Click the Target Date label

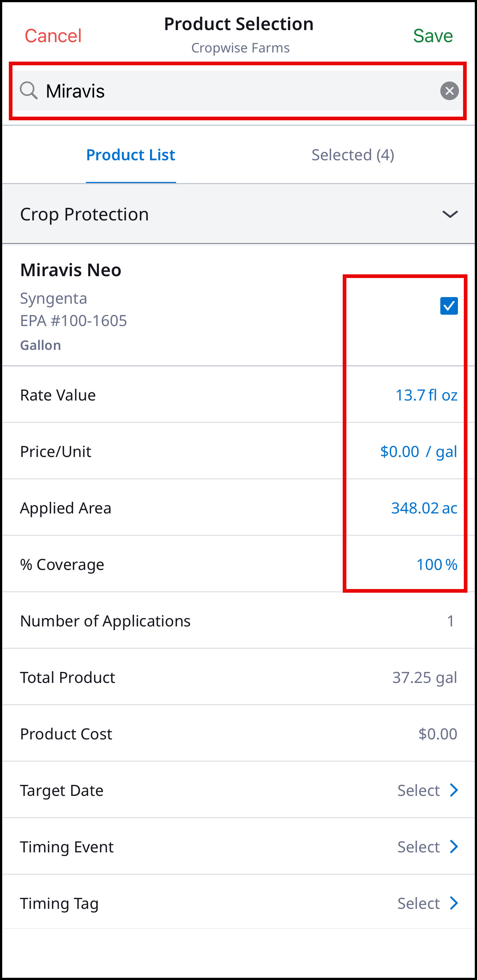pos(62,790)
